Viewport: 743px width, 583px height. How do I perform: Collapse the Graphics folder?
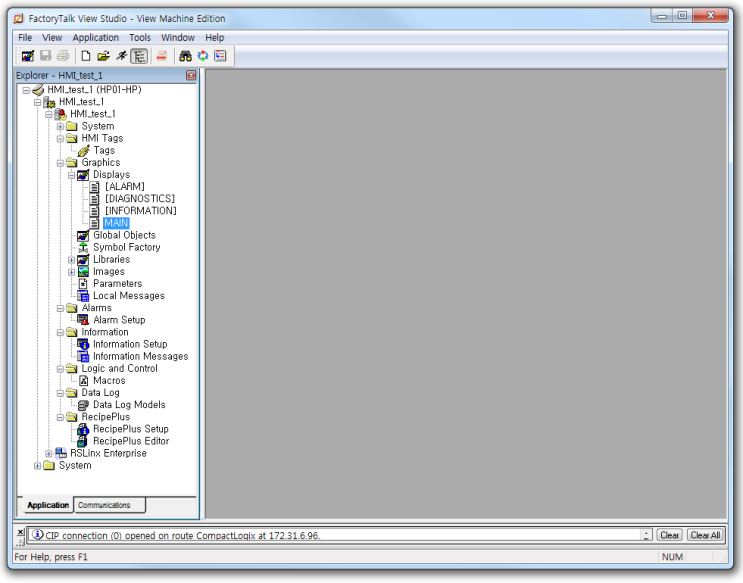pyautogui.click(x=60, y=163)
